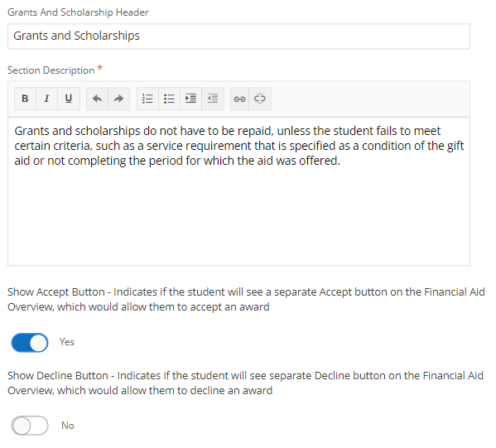
Task: Click the Yes label next to the Accept toggle
Action: (x=67, y=342)
